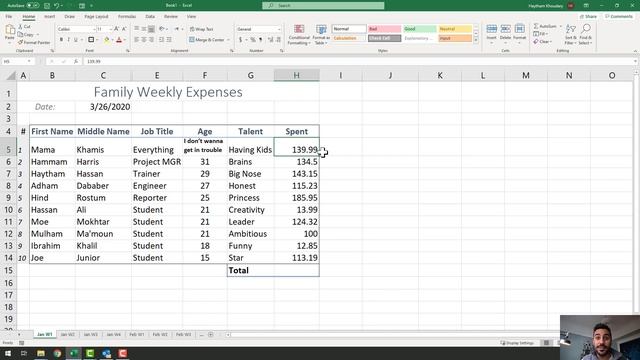Click the Copy command

click(x=28, y=35)
